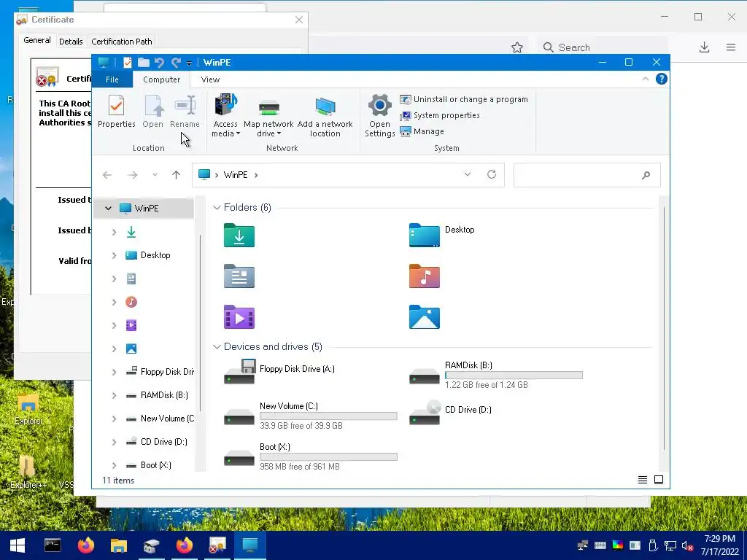Collapse the Folders (6) group
This screenshot has width=747, height=560.
(217, 207)
